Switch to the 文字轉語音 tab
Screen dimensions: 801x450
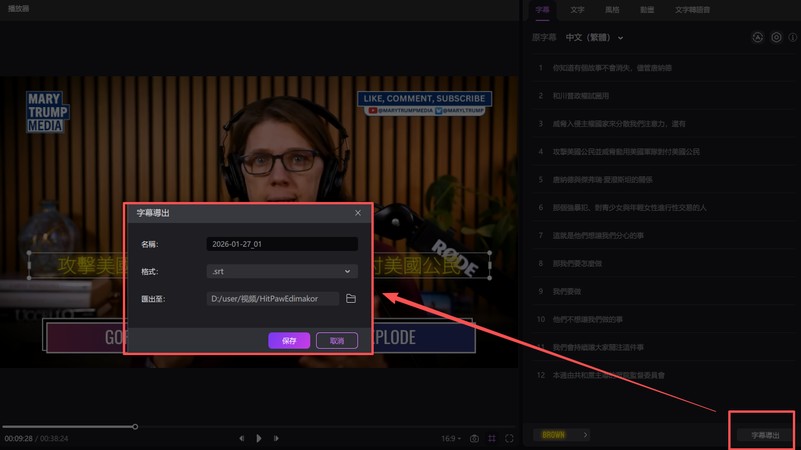[x=692, y=10]
